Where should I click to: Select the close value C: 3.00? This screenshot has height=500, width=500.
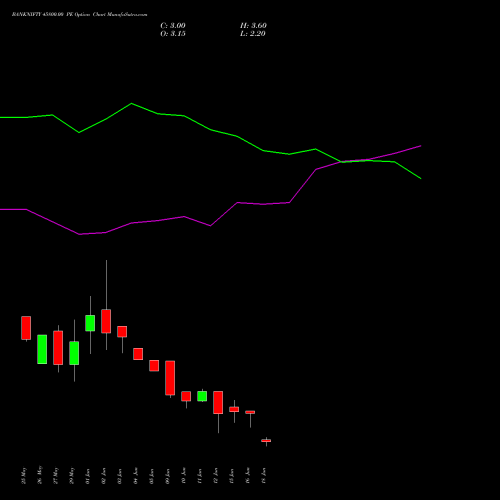coord(173,26)
